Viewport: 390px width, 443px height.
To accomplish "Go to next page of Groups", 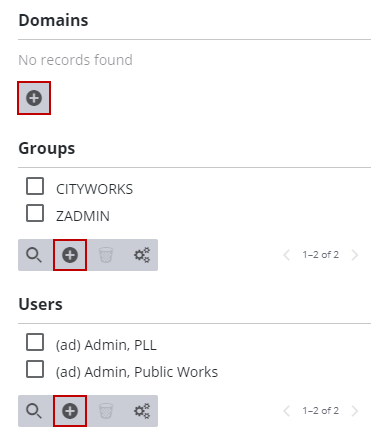I will point(355,255).
